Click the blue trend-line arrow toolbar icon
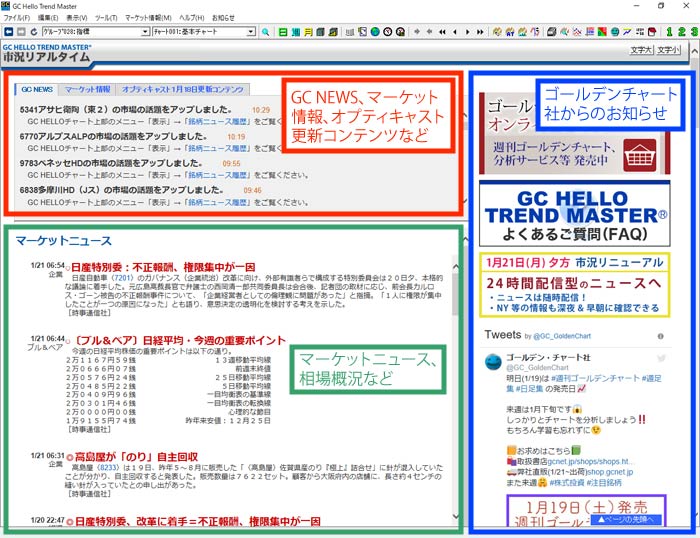The height and width of the screenshot is (538, 700). pos(627,32)
